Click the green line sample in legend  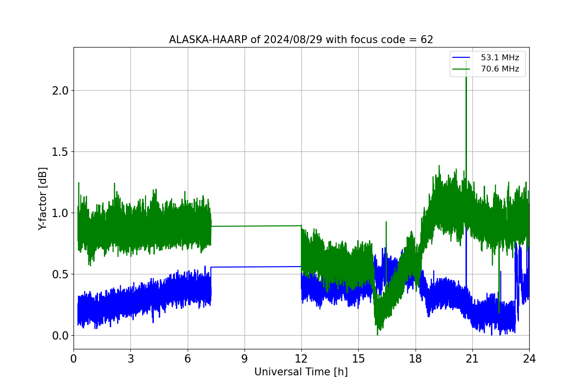tap(462, 69)
